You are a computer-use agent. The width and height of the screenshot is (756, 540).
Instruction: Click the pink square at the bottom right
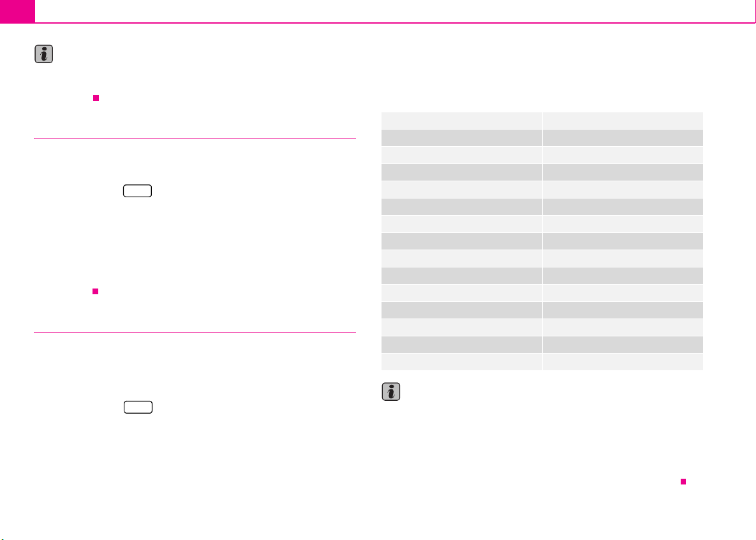click(683, 481)
